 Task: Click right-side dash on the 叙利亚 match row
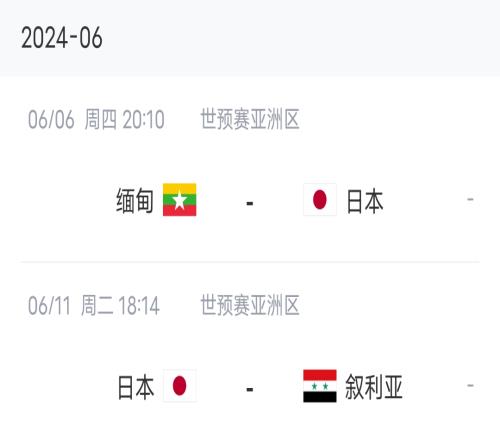click(470, 386)
